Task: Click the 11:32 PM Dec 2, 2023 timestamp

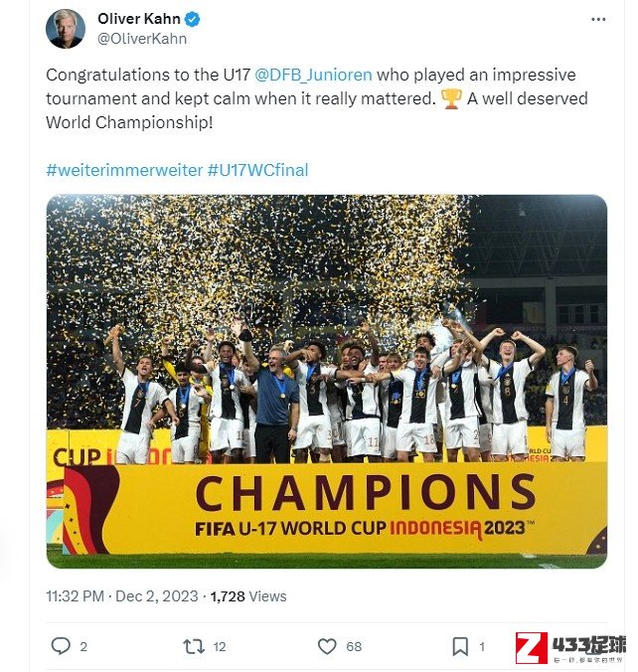Action: (x=122, y=596)
